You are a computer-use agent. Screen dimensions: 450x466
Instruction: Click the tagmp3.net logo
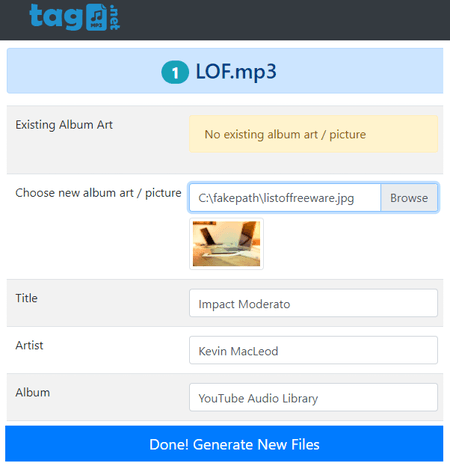pyautogui.click(x=75, y=17)
